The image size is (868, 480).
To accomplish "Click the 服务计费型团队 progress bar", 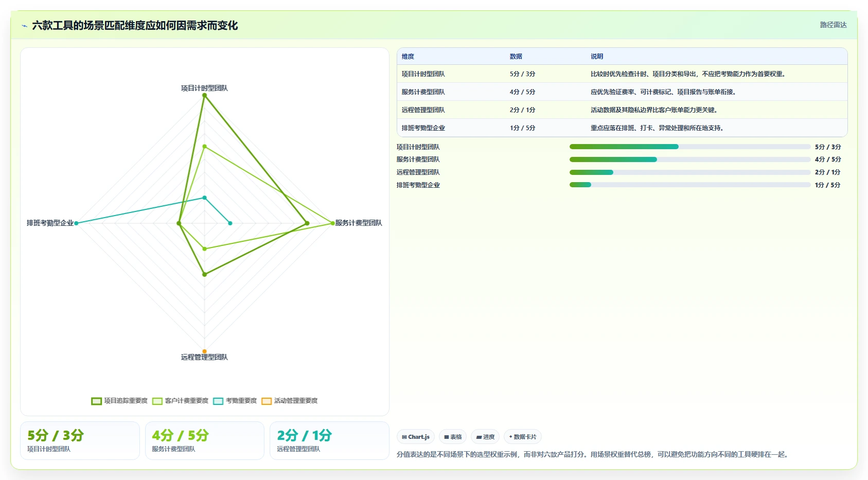I will pyautogui.click(x=690, y=159).
